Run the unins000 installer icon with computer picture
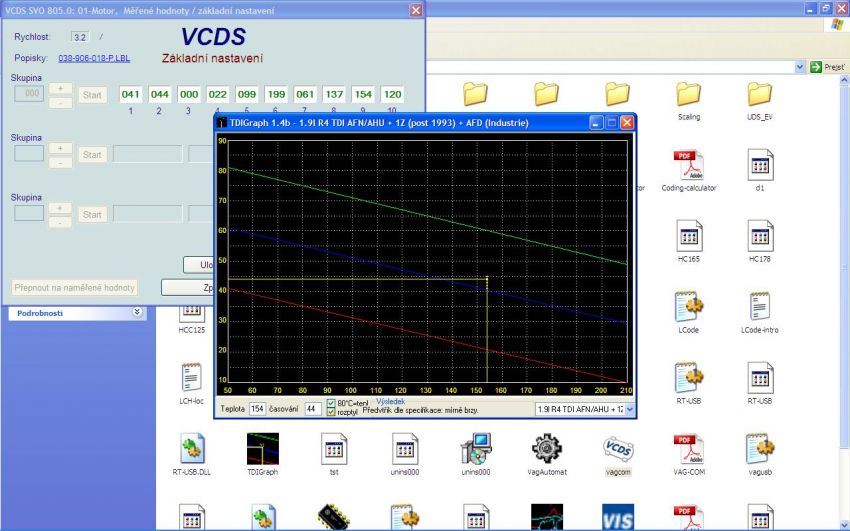Screen dimensions: 850x531 pos(475,449)
